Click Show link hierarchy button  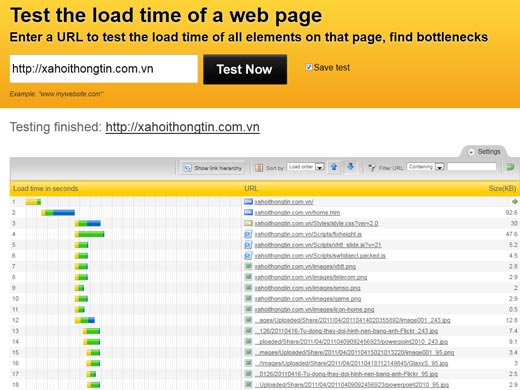[213, 168]
